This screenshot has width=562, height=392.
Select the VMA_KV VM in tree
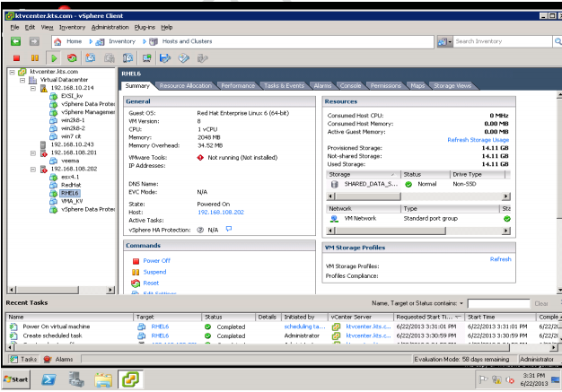point(72,201)
